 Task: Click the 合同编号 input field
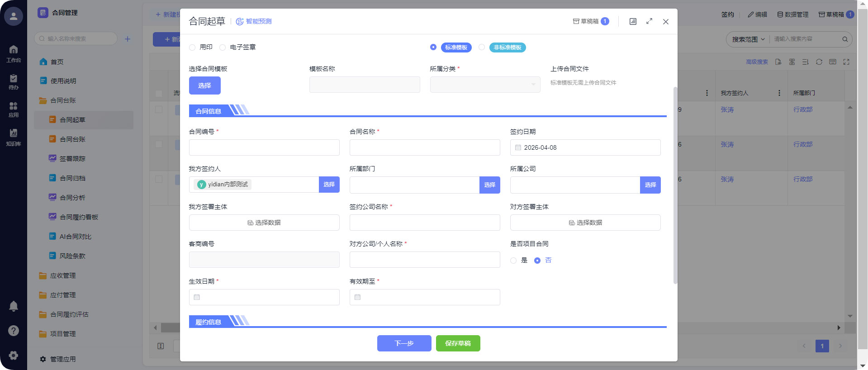coord(264,147)
